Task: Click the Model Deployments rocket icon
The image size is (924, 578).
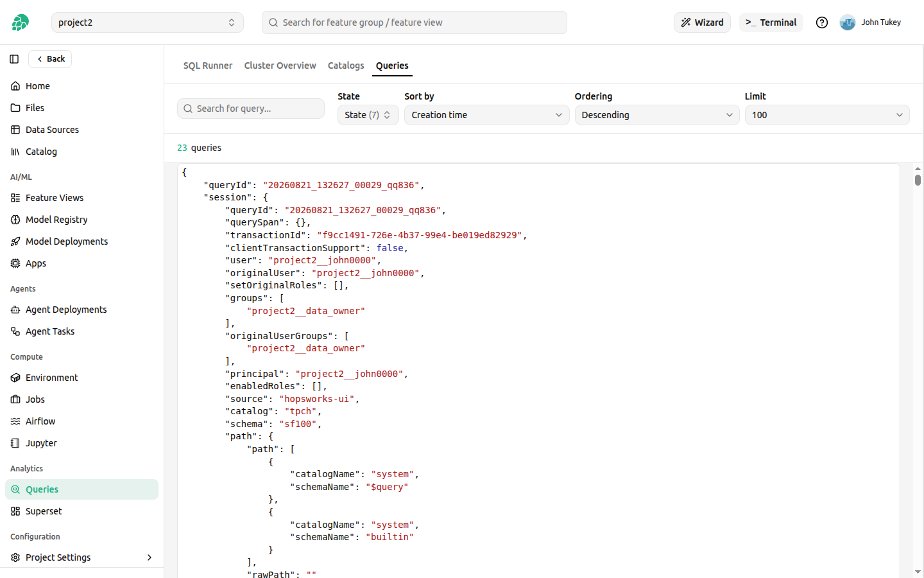Action: click(x=15, y=241)
